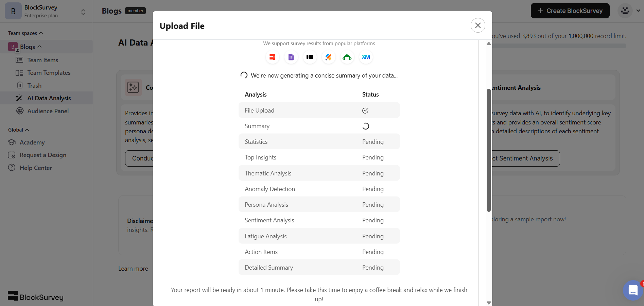Select the Thematic Analysis row
Image resolution: width=644 pixels, height=306 pixels.
point(319,173)
